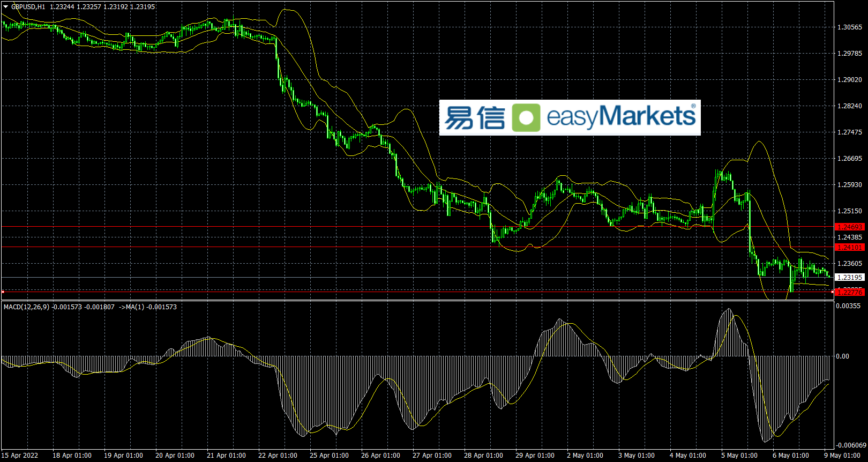The width and height of the screenshot is (868, 462).
Task: Click the red 1.22776 level price label
Action: click(x=850, y=292)
